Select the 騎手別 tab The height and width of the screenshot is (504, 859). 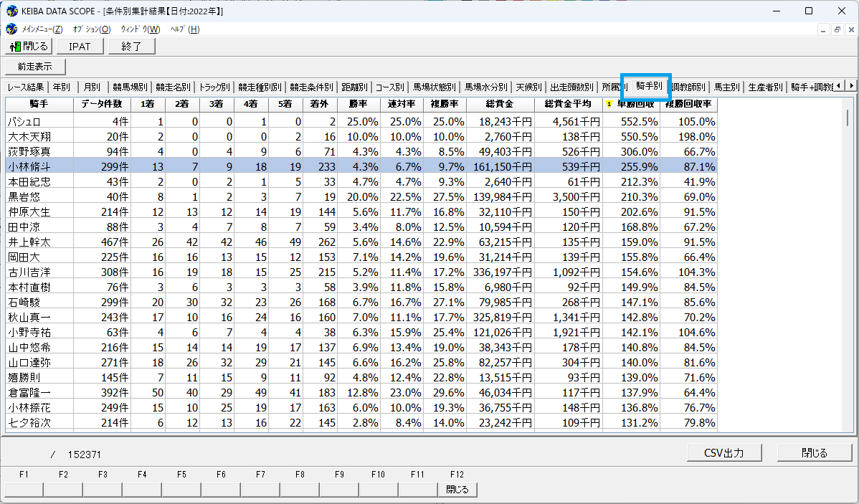tap(649, 86)
